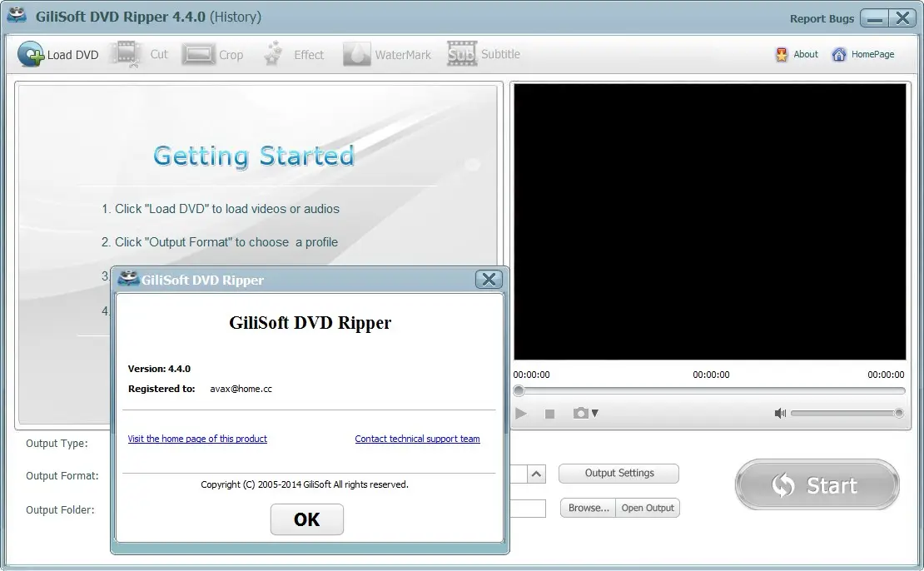
Task: Select the Cut tool icon
Action: click(x=126, y=54)
